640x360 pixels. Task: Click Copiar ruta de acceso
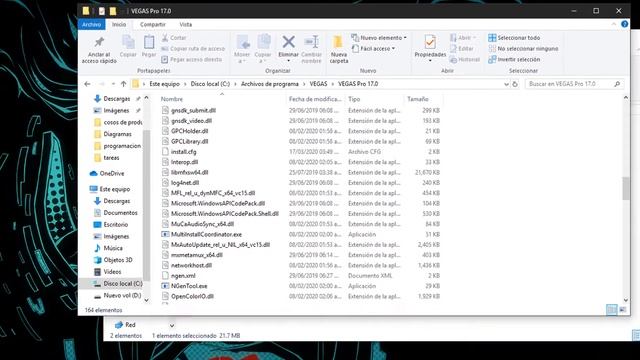click(x=193, y=49)
